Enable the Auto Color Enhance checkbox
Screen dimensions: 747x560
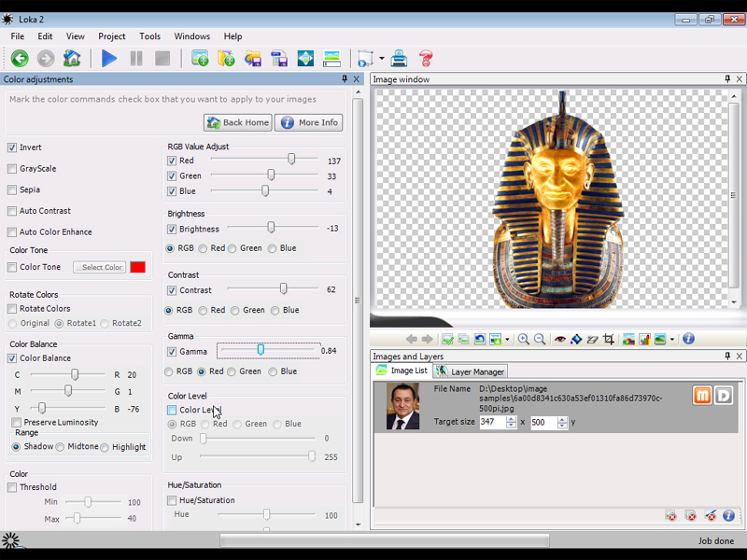(12, 231)
